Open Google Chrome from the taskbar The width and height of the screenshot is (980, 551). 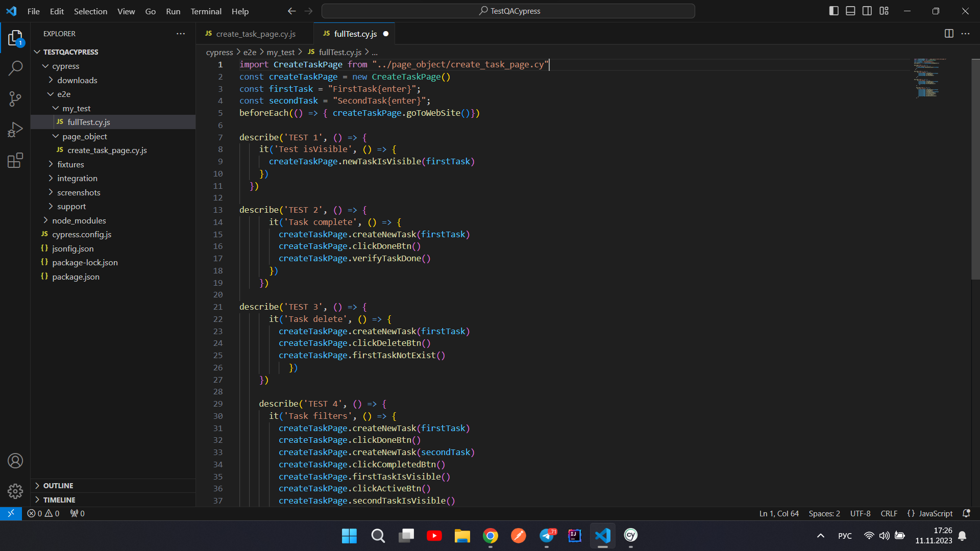click(x=491, y=536)
